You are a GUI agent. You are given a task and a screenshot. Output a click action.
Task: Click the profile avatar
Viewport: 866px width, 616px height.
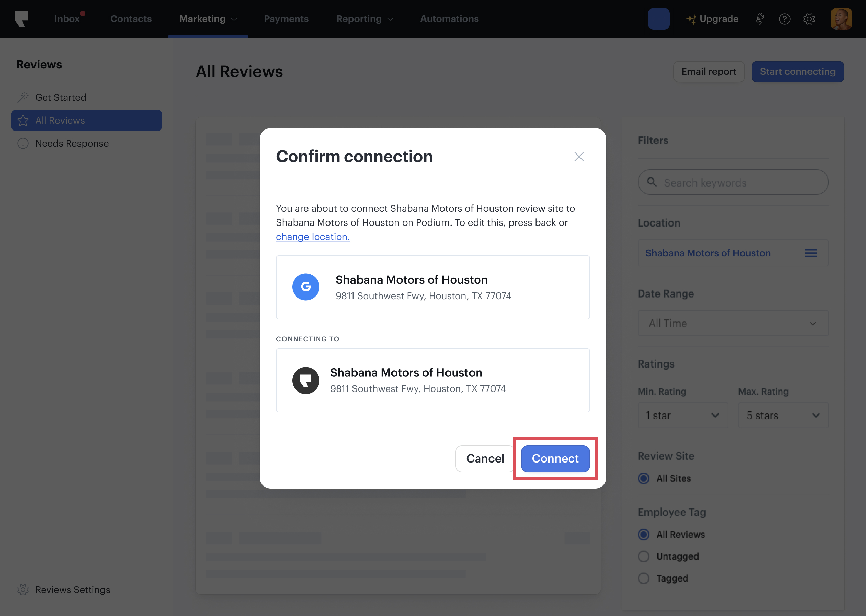841,19
